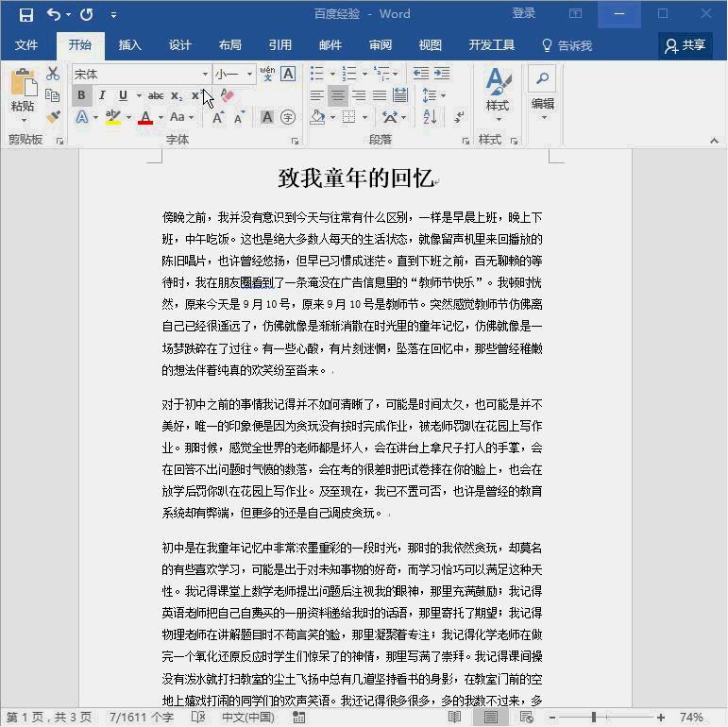Image resolution: width=728 pixels, height=727 pixels.
Task: Switch to the 布局 tab
Action: click(229, 45)
